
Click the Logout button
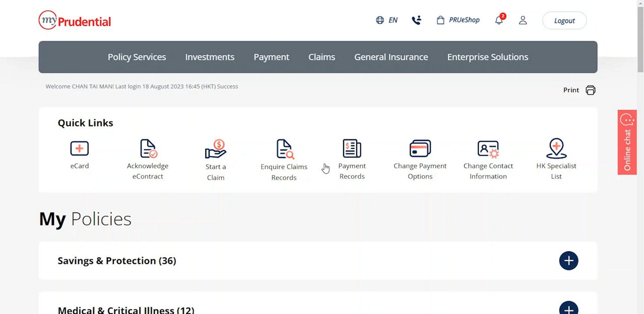click(x=564, y=21)
